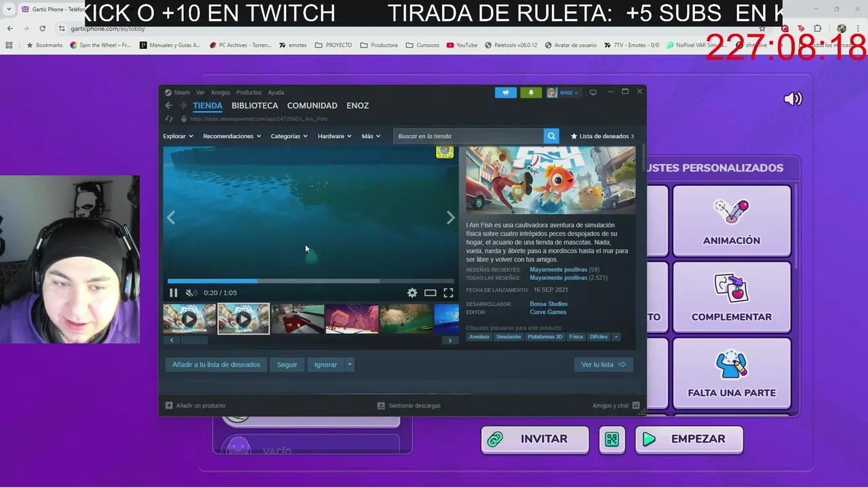Open the Ayuda menu
This screenshot has width=868, height=488.
tap(276, 92)
